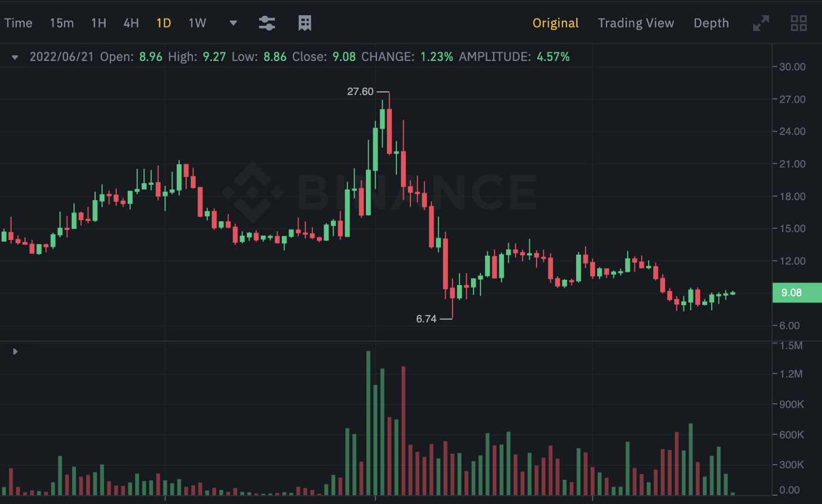This screenshot has width=822, height=504.
Task: Click the 27.60 high price marker
Action: click(361, 92)
